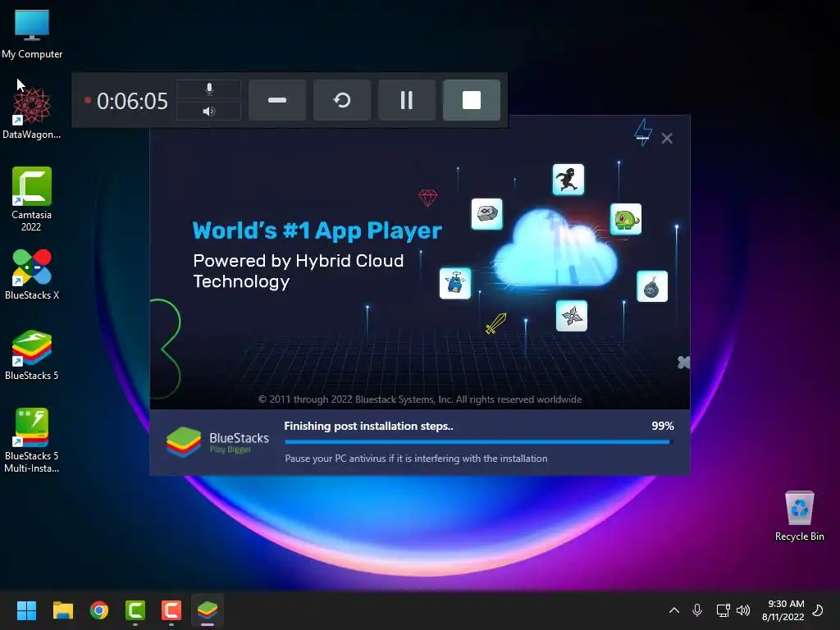Image resolution: width=840 pixels, height=630 pixels.
Task: Click the blue wizard game tile
Action: pos(455,283)
